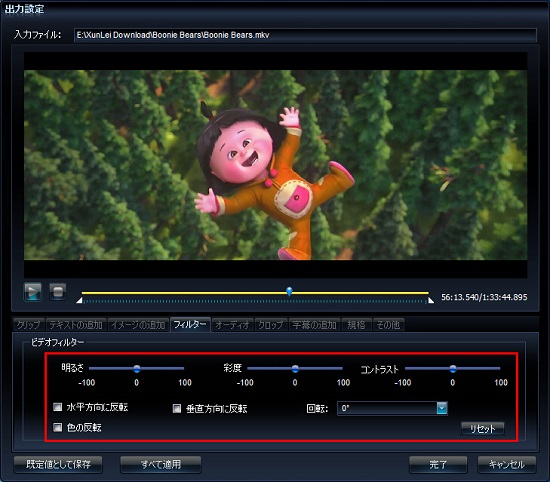Enable 垂直方向に反転 checkbox
Viewport: 550px width, 482px height.
click(177, 408)
